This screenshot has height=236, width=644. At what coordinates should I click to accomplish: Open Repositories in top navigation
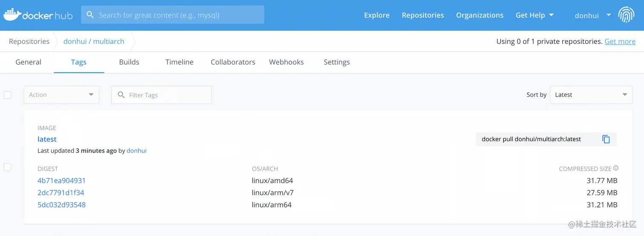pos(423,15)
